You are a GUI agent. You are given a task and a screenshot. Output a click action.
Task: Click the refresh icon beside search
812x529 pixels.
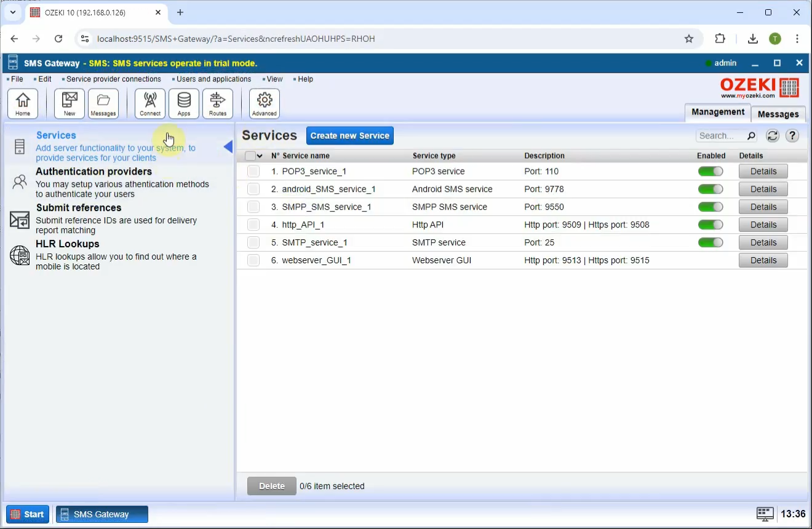click(773, 136)
